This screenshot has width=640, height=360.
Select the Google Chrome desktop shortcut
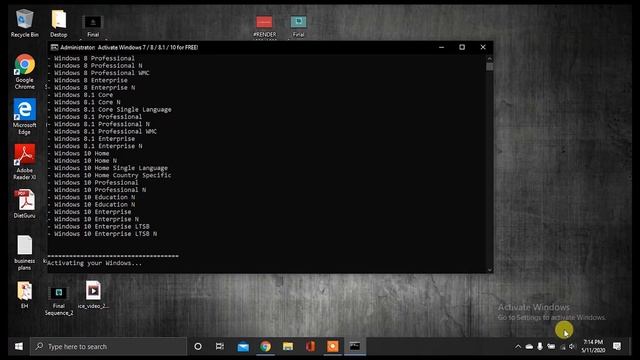(24, 72)
